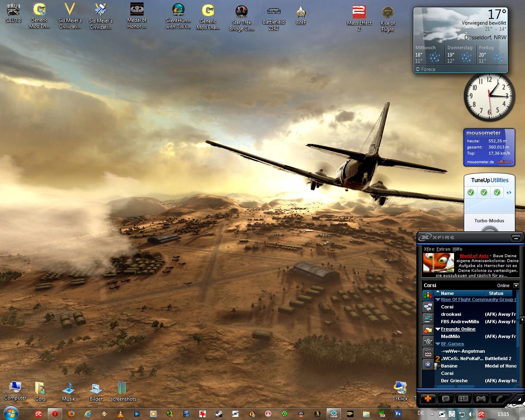
Task: Click first TuneUp green status checkmark
Action: [x=471, y=192]
